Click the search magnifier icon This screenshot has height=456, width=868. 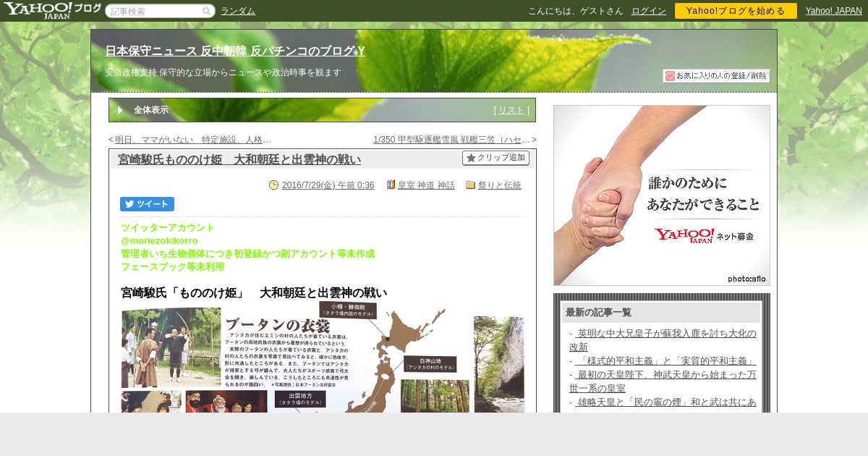(x=207, y=11)
